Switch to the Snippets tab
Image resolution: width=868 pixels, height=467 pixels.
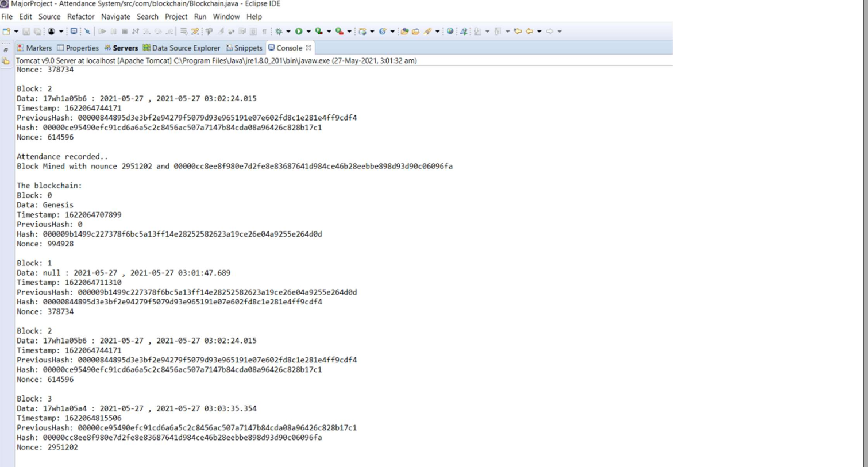coord(244,48)
